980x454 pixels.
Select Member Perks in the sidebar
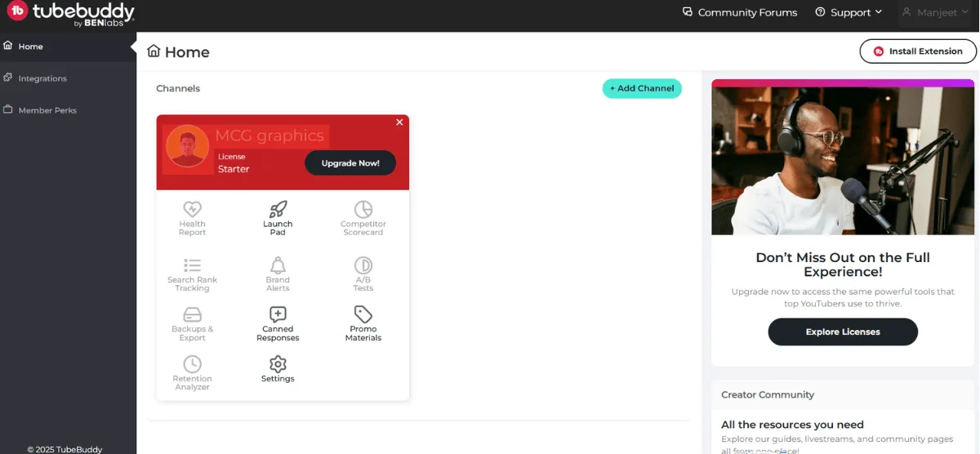pyautogui.click(x=68, y=110)
